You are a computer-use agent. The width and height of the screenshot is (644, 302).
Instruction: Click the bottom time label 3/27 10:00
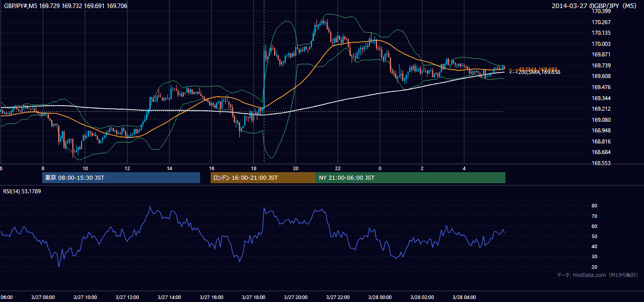click(85, 297)
